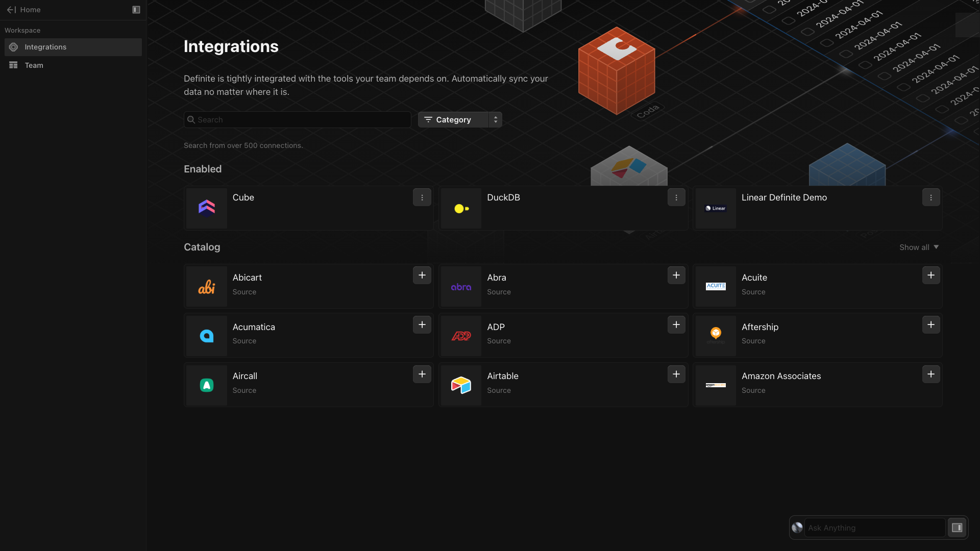Add the Airtable source integration

coord(676,374)
